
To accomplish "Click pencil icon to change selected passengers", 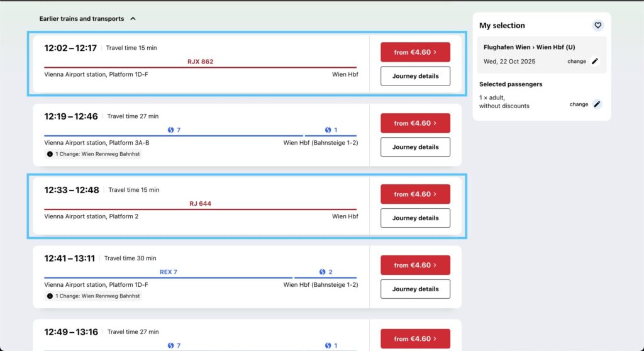I will point(597,104).
